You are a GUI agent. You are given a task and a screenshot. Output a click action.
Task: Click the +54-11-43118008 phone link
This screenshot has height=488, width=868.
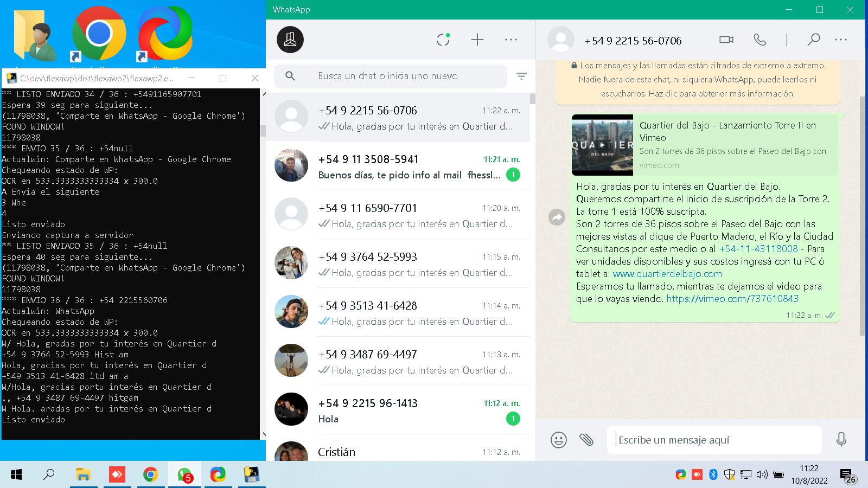pos(758,249)
